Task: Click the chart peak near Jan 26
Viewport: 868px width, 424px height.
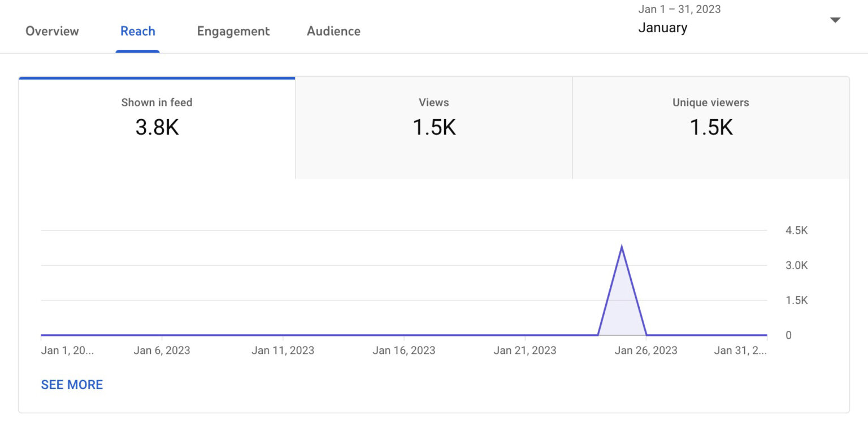Action: pos(622,246)
